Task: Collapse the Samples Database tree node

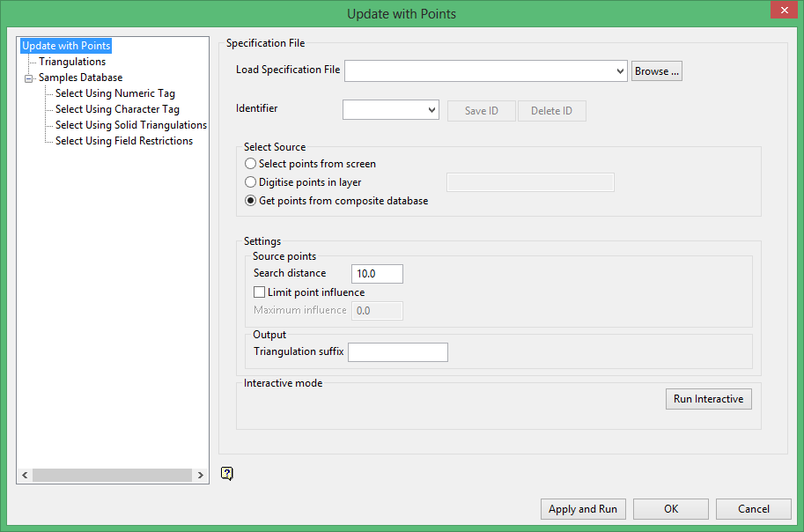Action: 28,78
